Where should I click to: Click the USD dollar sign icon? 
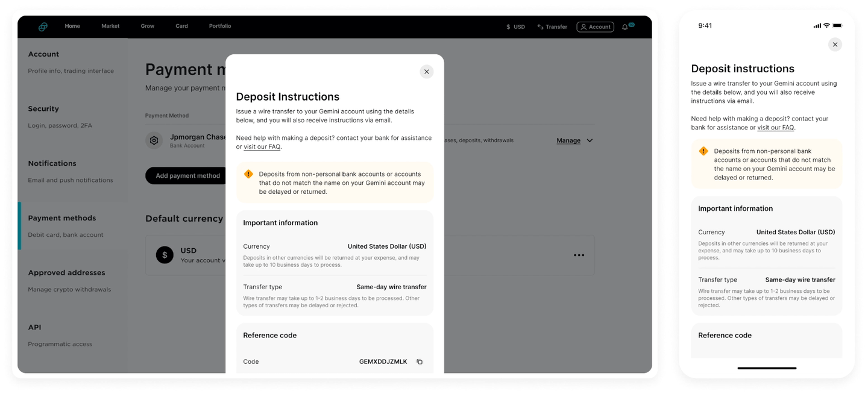coord(165,255)
